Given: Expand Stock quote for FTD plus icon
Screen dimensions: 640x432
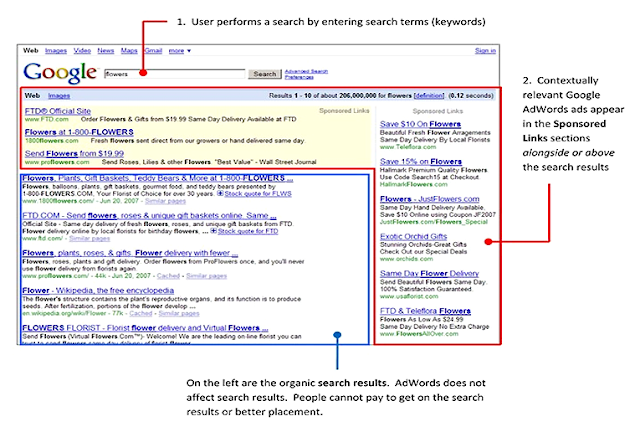Looking at the screenshot, I should [x=213, y=231].
